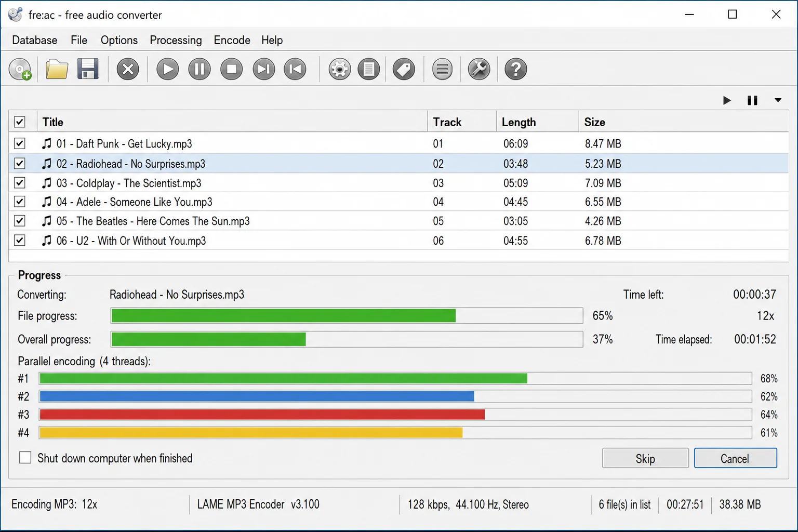Stop encoding with the toolbar stop icon
Image resolution: width=798 pixels, height=532 pixels.
click(231, 69)
